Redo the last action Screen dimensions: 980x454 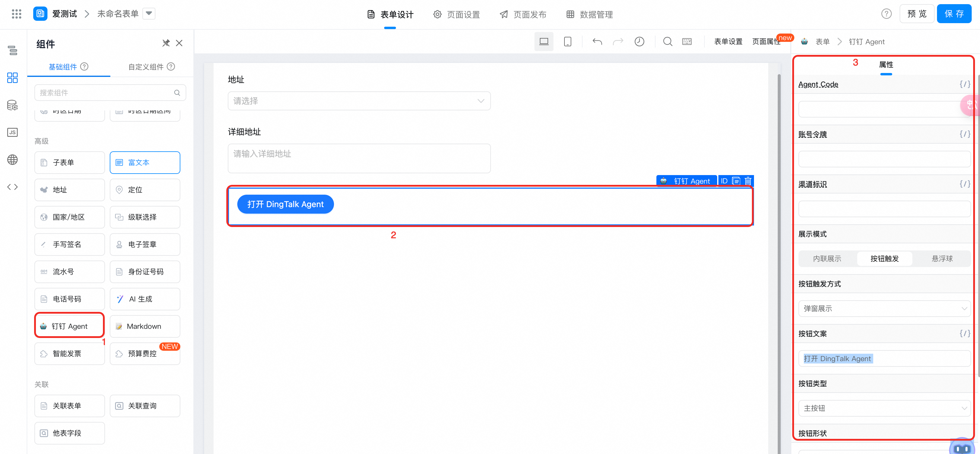tap(618, 42)
